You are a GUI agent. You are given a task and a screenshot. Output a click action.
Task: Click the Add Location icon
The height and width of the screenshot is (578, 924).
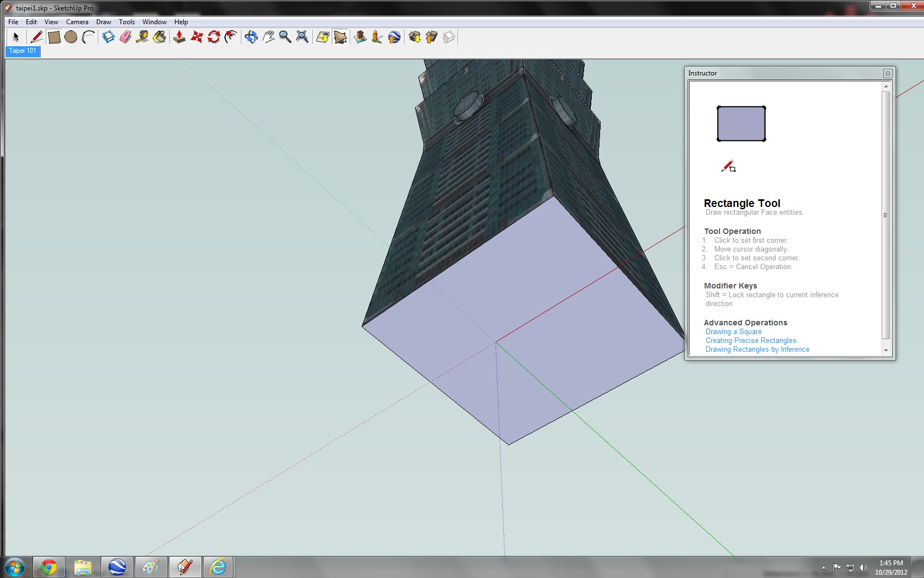click(323, 37)
